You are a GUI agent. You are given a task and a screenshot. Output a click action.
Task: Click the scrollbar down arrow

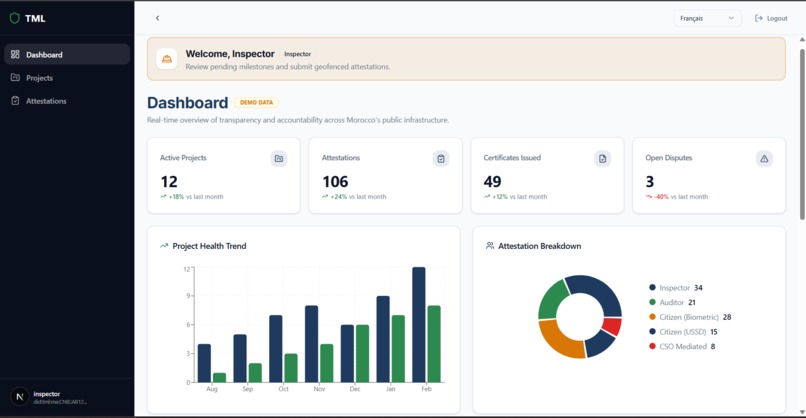802,412
